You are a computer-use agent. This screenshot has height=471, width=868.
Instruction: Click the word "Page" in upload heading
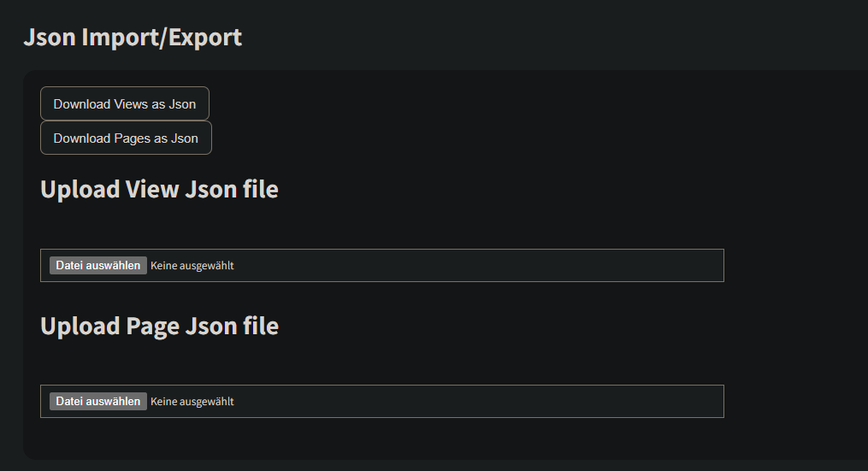coord(153,326)
